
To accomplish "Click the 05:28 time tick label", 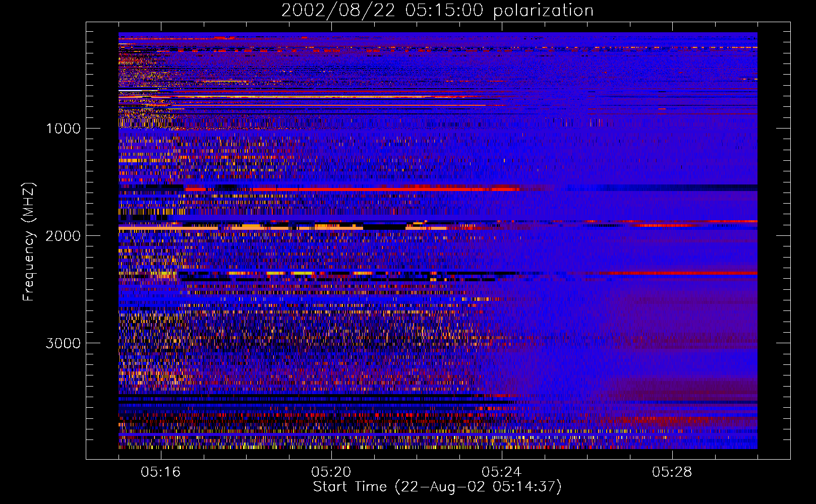I will click(672, 472).
